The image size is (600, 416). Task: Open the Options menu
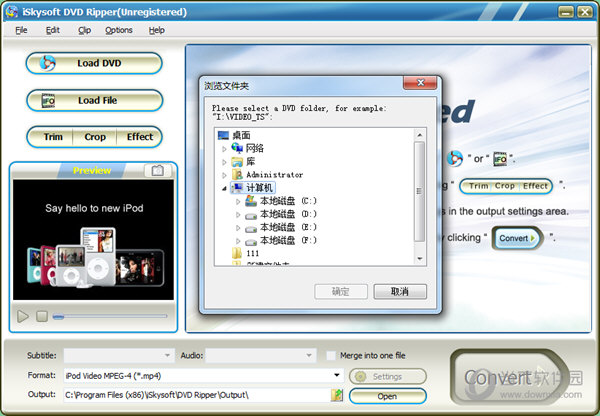click(x=119, y=30)
